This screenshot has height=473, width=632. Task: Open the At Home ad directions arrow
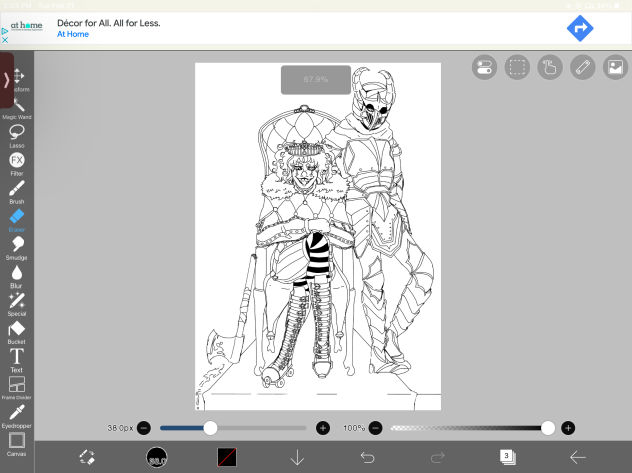pyautogui.click(x=580, y=29)
